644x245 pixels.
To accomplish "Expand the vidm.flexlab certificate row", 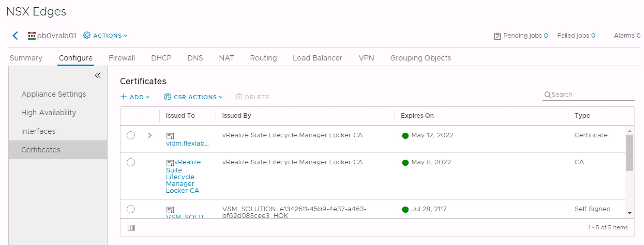I will [150, 135].
